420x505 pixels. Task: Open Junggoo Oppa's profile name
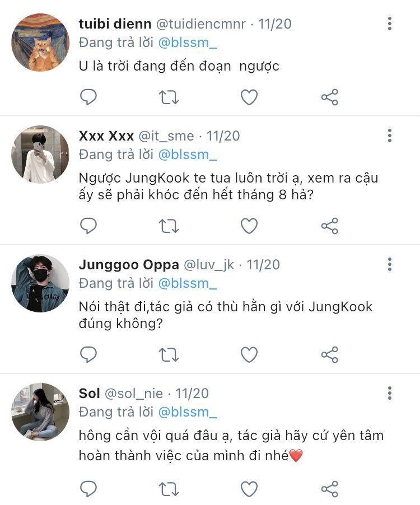point(129,264)
